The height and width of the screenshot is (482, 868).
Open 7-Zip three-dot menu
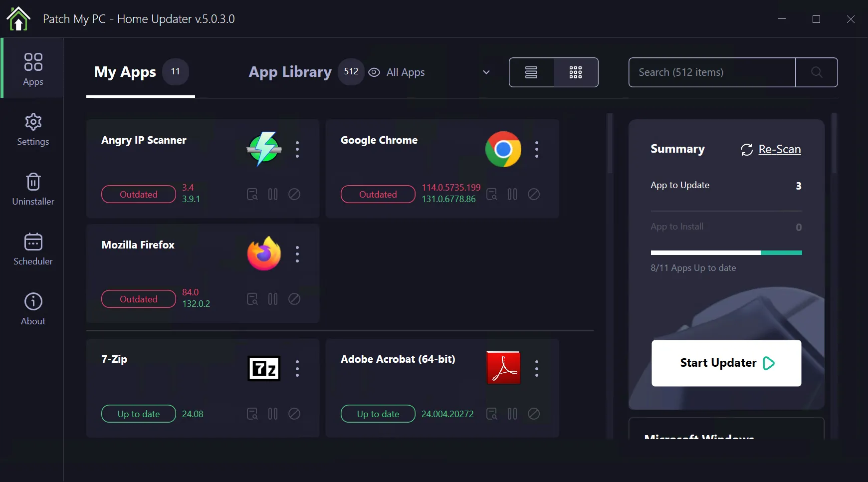[297, 369]
